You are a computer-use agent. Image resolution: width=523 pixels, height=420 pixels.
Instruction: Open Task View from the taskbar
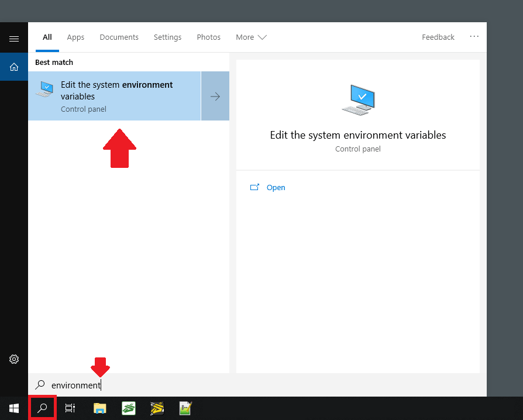pyautogui.click(x=70, y=408)
